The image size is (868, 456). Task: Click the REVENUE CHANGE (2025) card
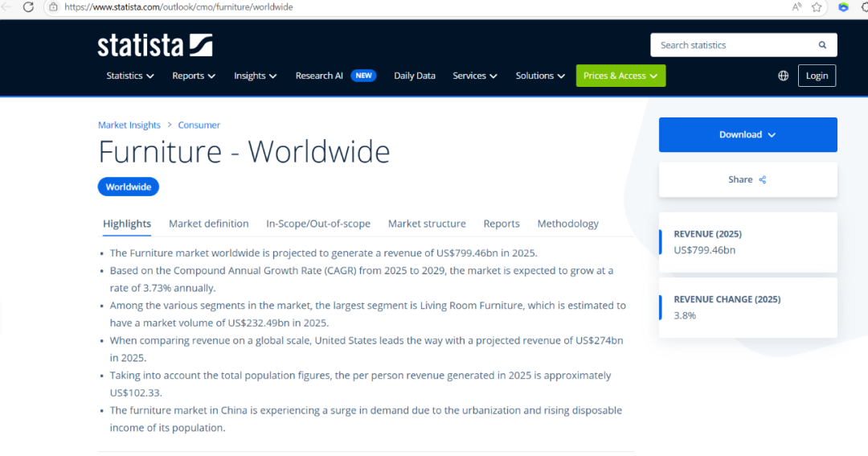click(x=748, y=307)
